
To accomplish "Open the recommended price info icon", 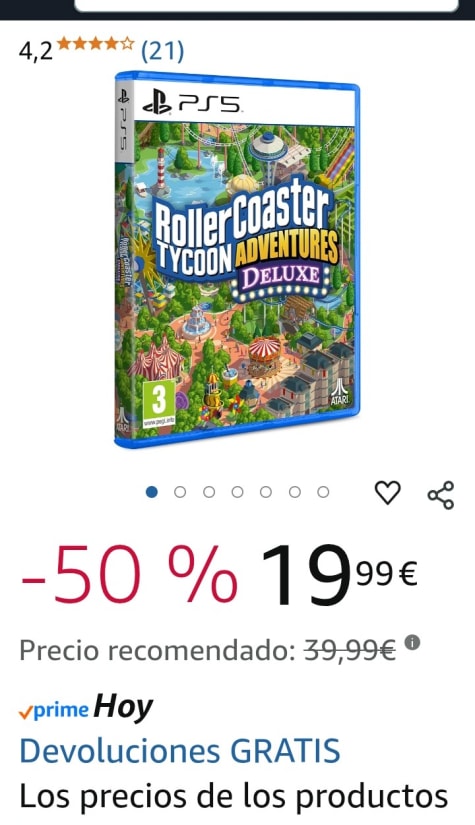I will (412, 642).
